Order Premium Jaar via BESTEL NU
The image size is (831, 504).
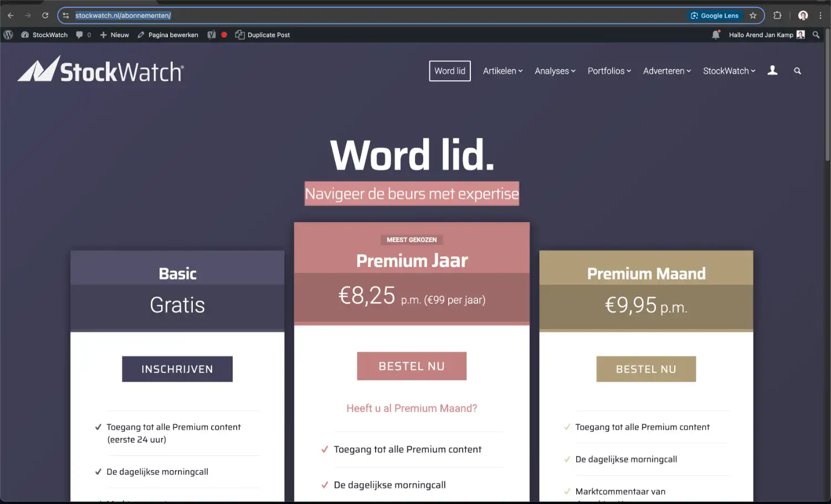tap(412, 366)
